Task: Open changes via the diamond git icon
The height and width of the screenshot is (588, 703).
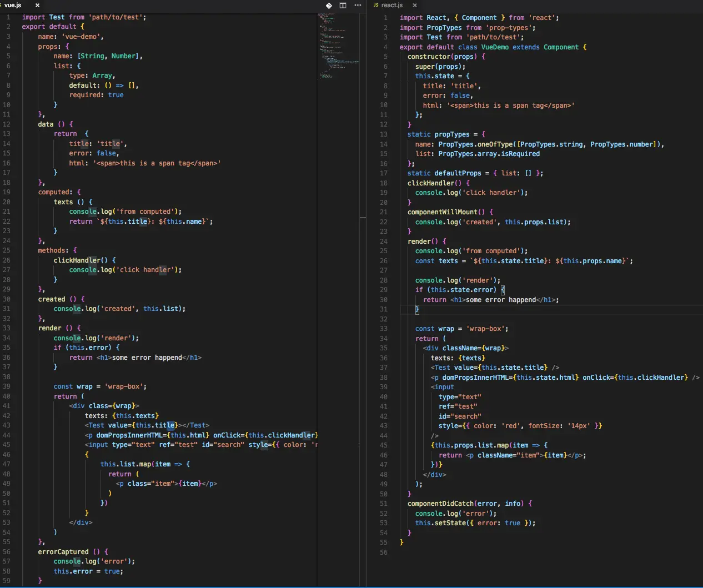Action: [329, 5]
